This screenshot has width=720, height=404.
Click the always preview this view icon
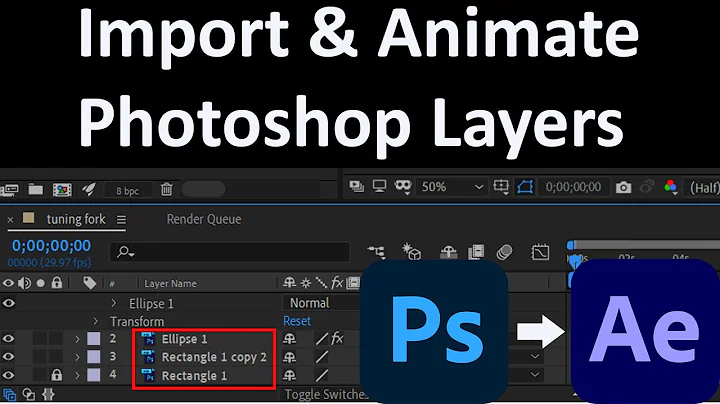(356, 186)
